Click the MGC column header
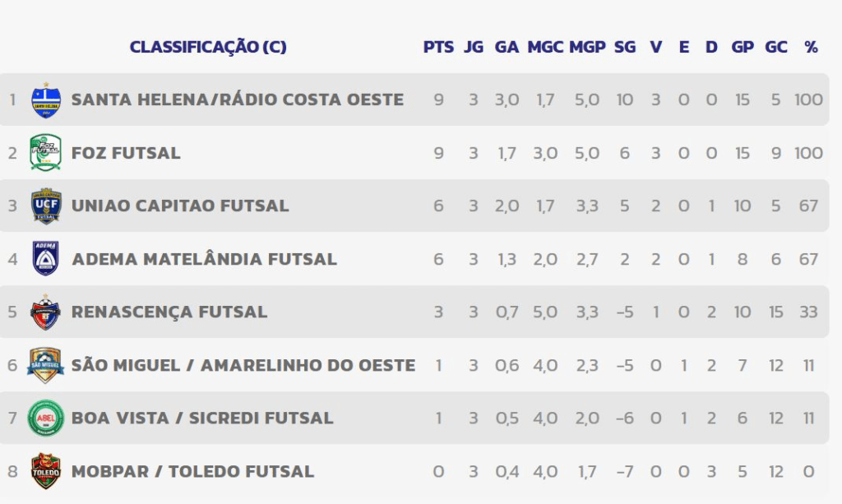This screenshot has width=842, height=504. (545, 47)
